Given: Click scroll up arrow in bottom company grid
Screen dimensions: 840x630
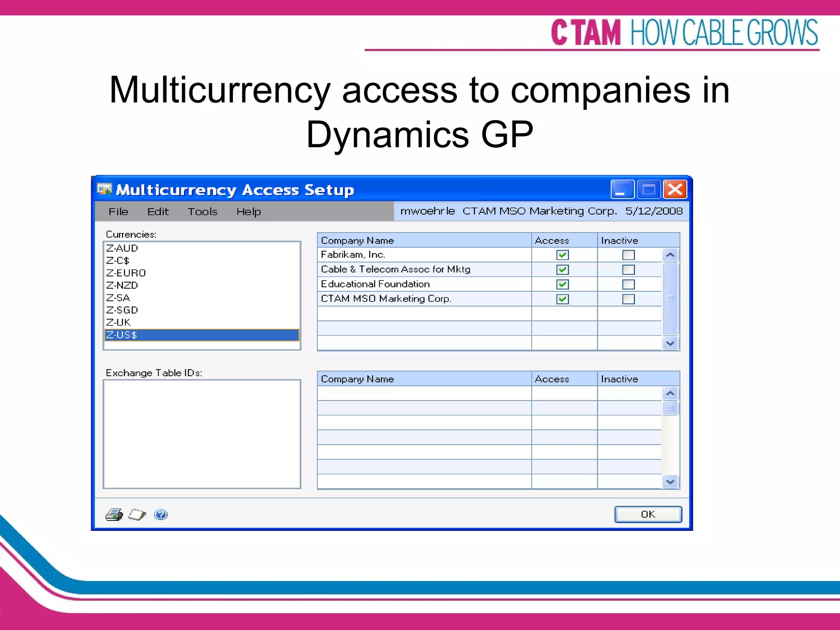Looking at the screenshot, I should click(670, 394).
